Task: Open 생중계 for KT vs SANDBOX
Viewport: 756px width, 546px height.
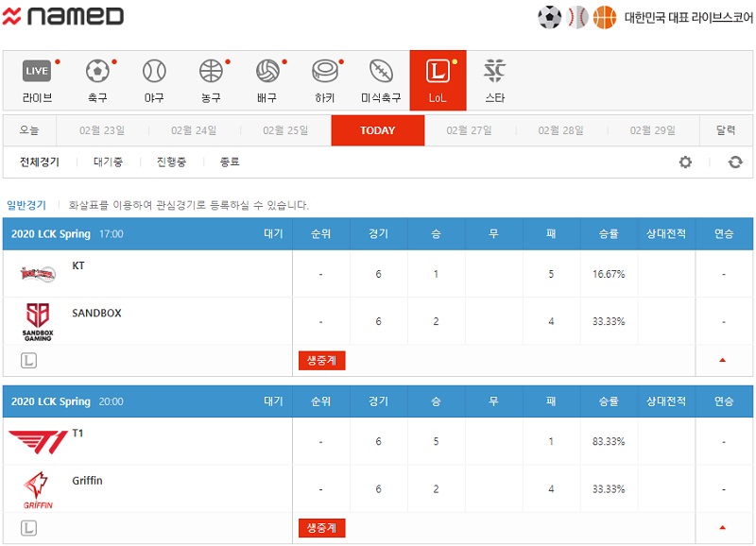Action: click(x=321, y=361)
